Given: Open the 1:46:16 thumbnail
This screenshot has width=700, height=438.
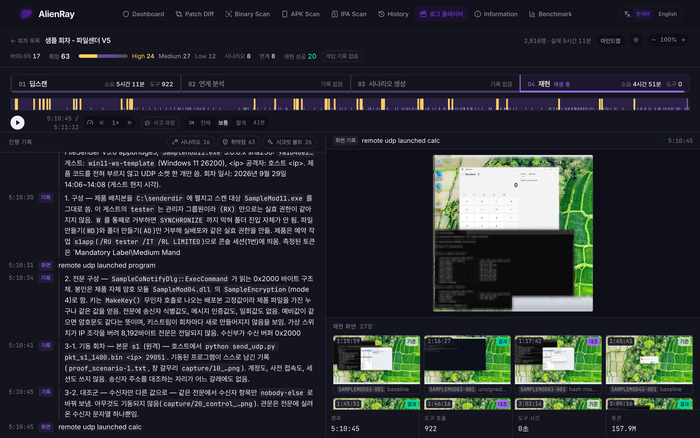Looking at the screenshot, I should tap(467, 404).
